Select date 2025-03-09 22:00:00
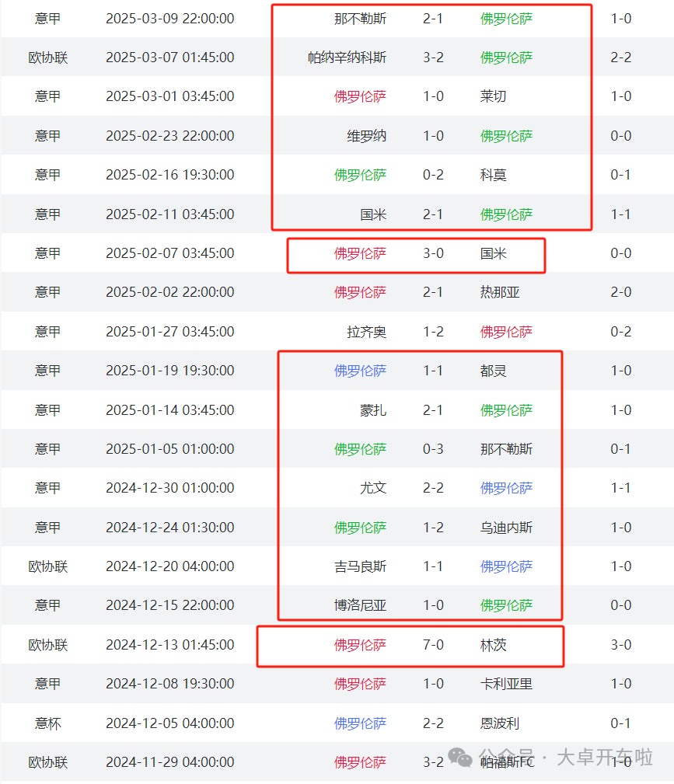Image resolution: width=674 pixels, height=784 pixels. (x=170, y=19)
